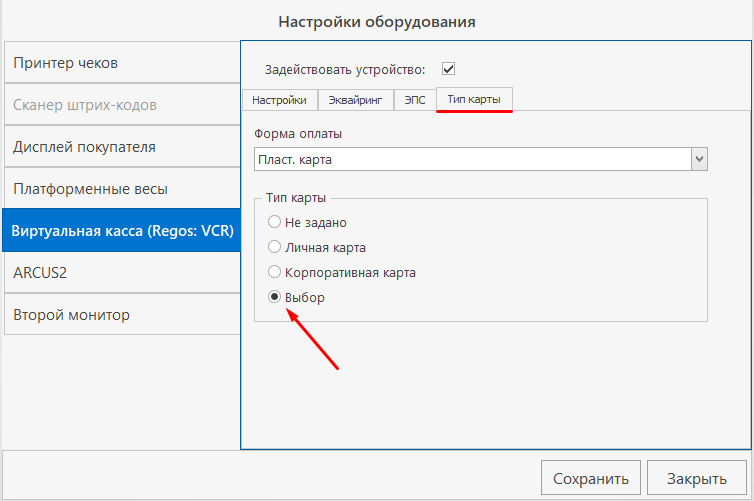Screen dimensions: 754x501
Task: Switch to the Настройки tab
Action: pyautogui.click(x=280, y=100)
